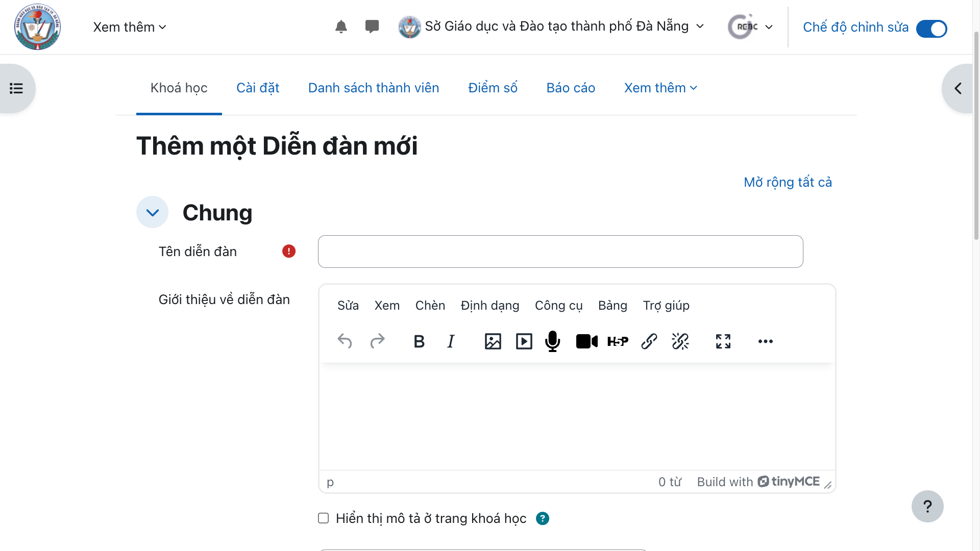Open the header 'Xem thêm' dropdown
This screenshot has height=551, width=980.
130,27
